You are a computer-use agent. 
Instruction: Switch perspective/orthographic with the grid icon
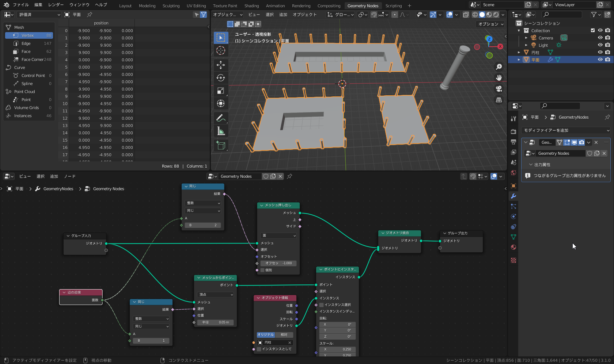499,100
